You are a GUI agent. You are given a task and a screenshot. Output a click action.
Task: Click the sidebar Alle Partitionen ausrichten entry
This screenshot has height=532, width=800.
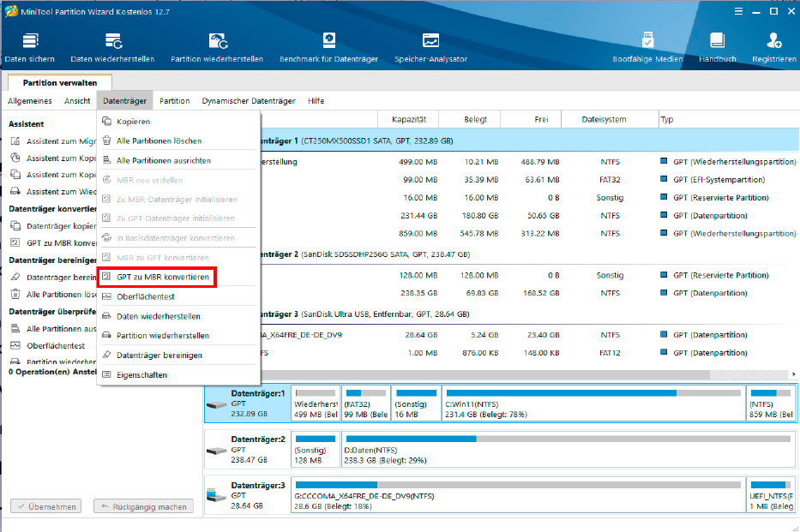click(x=53, y=329)
